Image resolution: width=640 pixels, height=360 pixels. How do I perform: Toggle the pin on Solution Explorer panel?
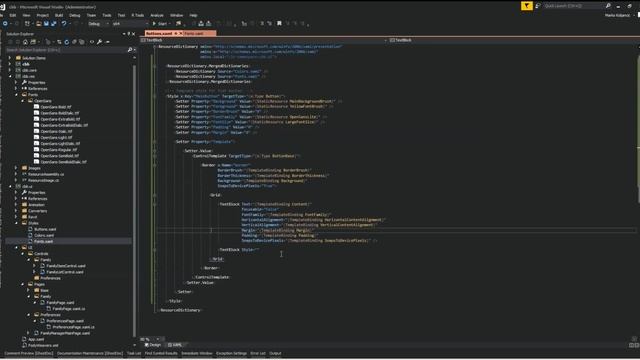[x=129, y=34]
